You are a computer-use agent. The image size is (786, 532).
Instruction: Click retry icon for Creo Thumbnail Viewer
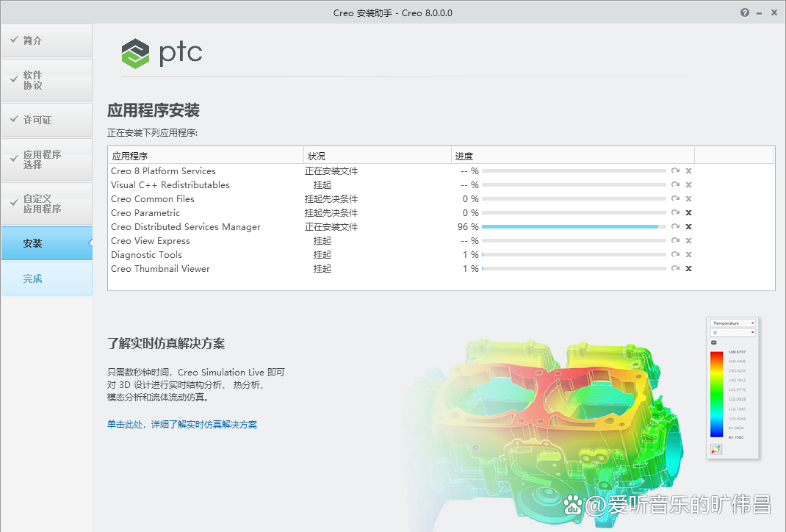pyautogui.click(x=675, y=268)
